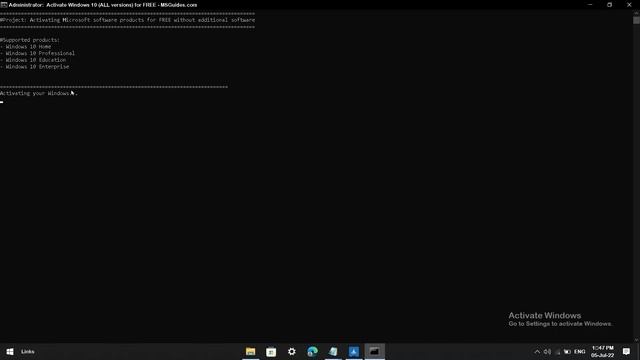The image size is (640, 360).
Task: Minimize the Command Prompt window
Action: point(590,5)
